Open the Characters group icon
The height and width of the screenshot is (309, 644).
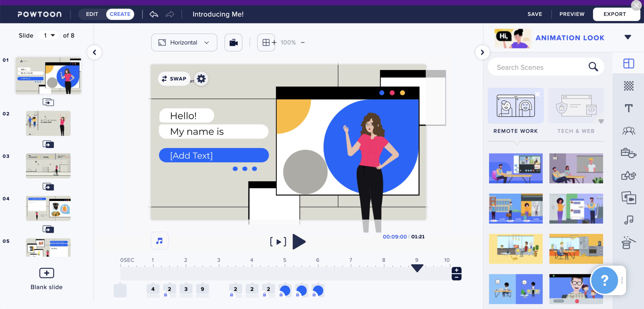pyautogui.click(x=628, y=131)
